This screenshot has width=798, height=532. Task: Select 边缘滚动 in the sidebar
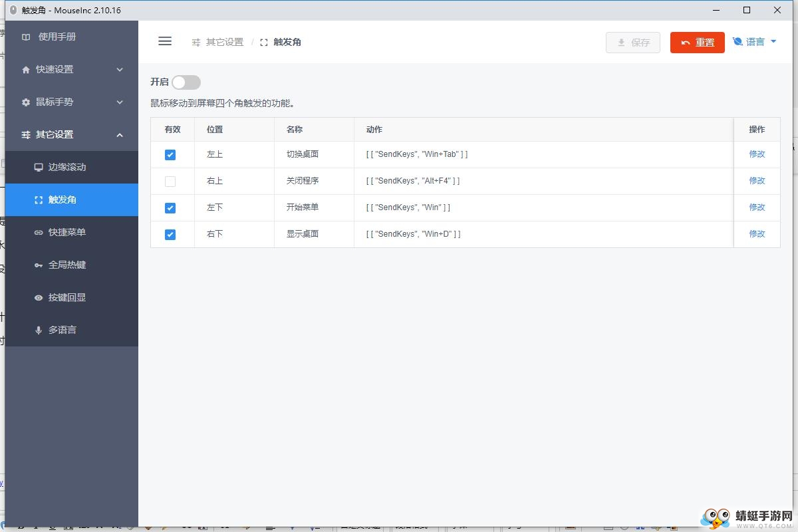point(72,168)
